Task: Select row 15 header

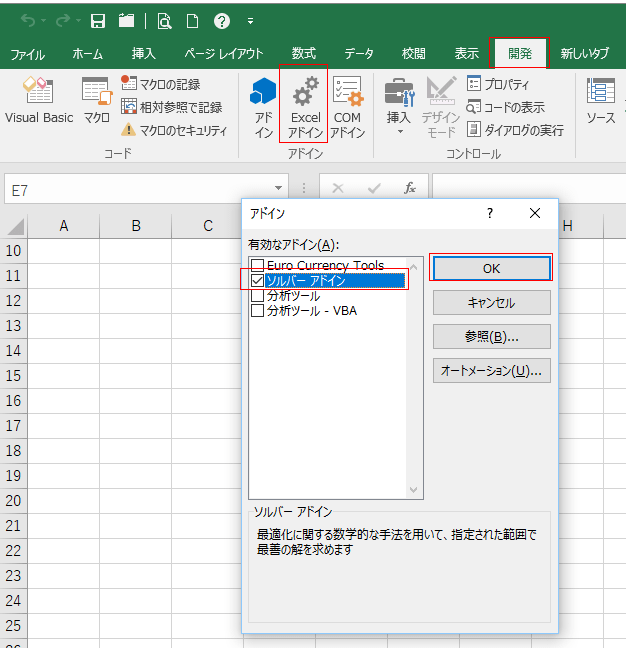Action: [14, 376]
